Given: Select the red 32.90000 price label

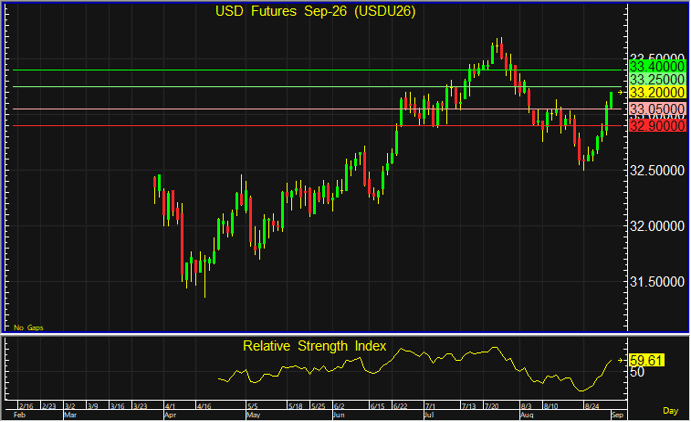Looking at the screenshot, I should coord(657,126).
